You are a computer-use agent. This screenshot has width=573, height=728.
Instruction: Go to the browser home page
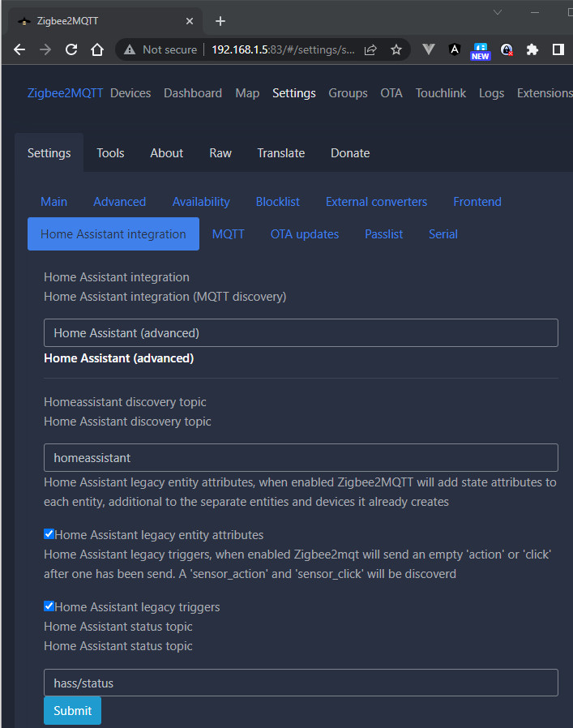pos(97,49)
